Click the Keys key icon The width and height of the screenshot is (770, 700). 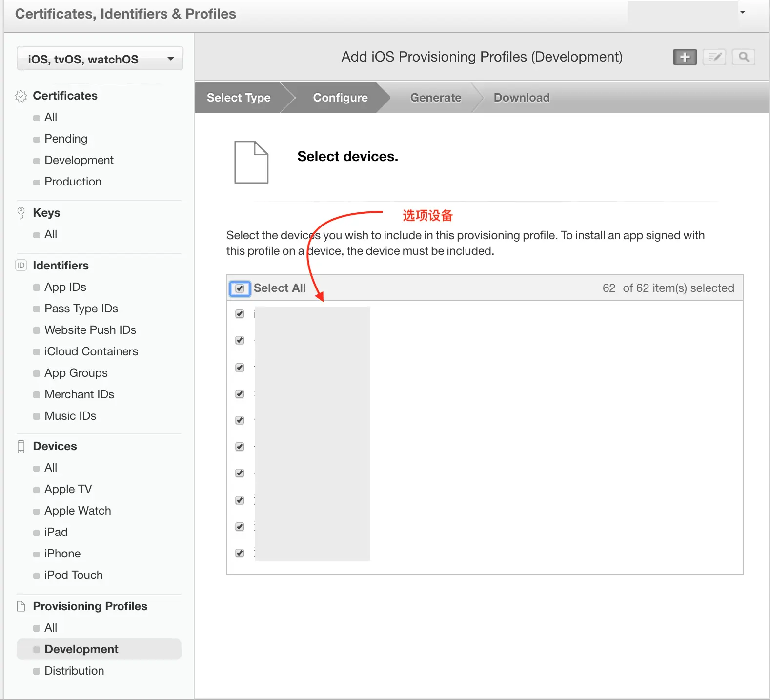(21, 213)
